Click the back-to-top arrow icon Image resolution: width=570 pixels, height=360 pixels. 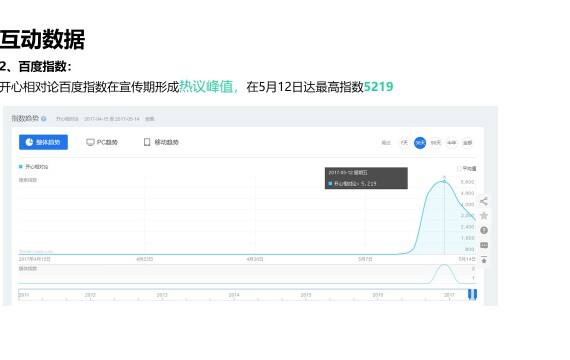[483, 260]
